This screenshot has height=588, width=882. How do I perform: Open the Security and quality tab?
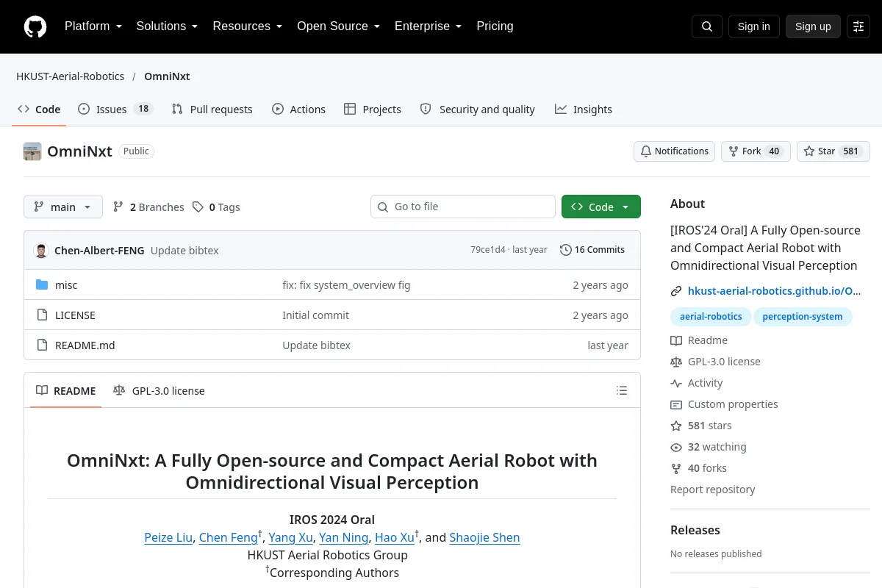point(478,110)
